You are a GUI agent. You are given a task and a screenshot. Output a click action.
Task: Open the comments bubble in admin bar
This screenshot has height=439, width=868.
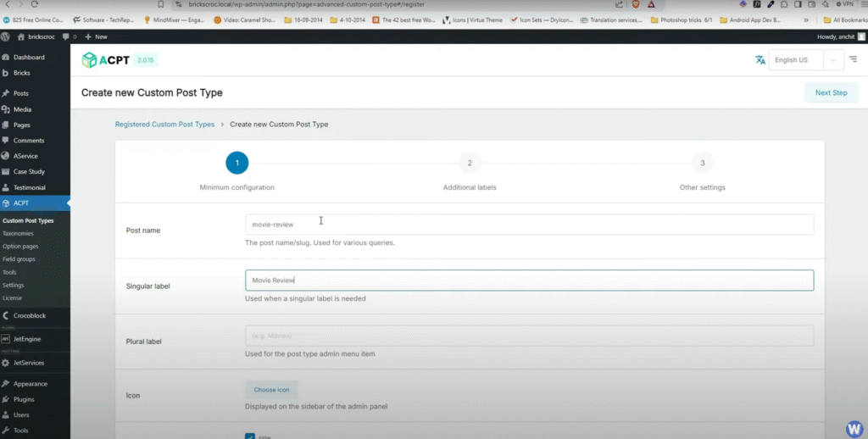(70, 36)
